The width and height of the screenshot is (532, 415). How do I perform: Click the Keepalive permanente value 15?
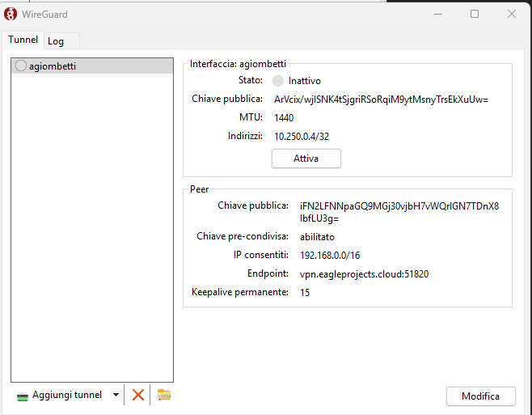coord(305,293)
